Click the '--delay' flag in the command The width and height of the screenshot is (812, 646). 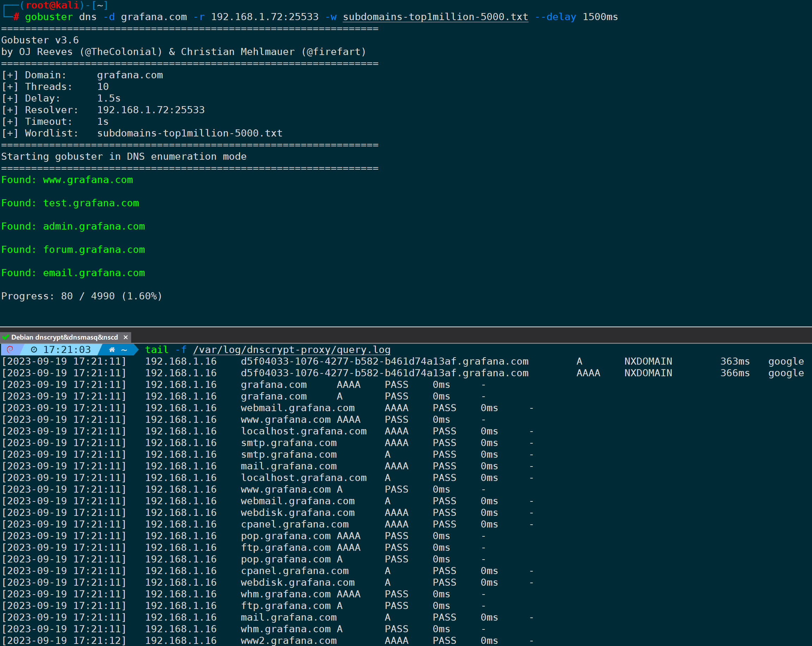pyautogui.click(x=556, y=17)
